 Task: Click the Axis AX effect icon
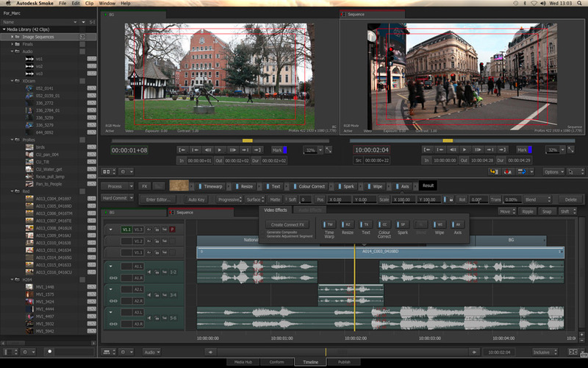tap(458, 224)
